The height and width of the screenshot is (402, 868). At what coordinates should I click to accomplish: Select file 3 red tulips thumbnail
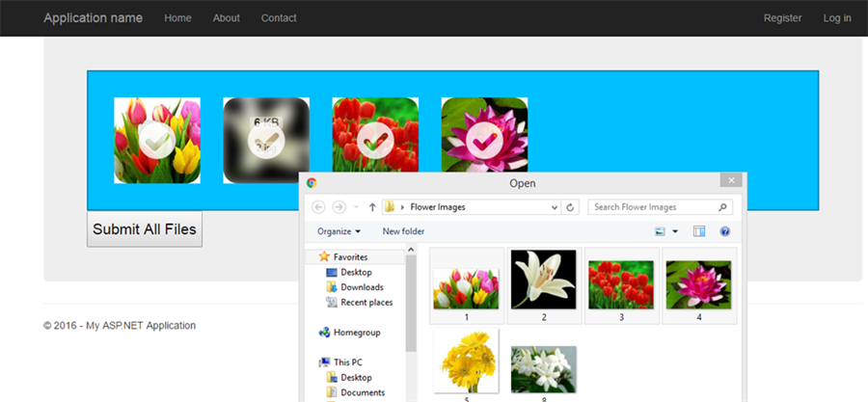click(621, 284)
